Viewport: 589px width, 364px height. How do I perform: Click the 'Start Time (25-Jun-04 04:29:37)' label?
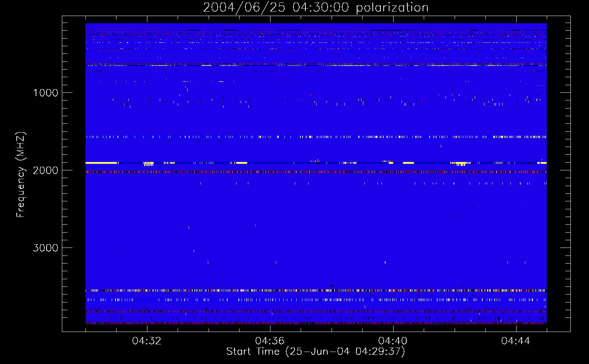316,352
